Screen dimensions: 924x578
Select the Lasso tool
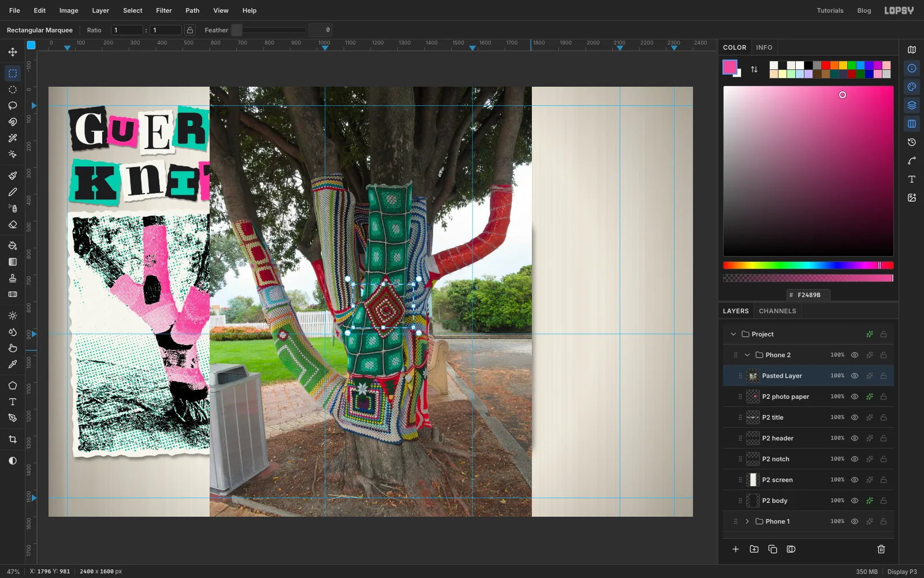pos(13,106)
